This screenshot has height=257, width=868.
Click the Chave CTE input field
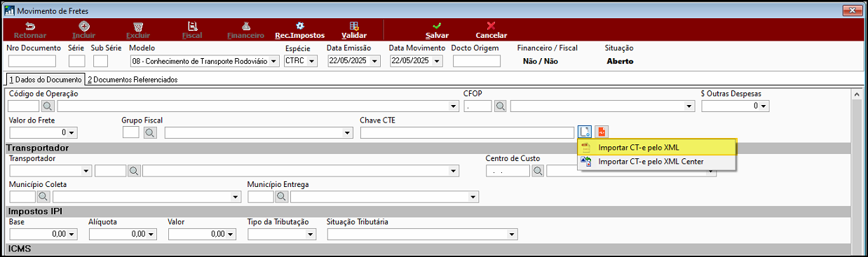coord(468,132)
